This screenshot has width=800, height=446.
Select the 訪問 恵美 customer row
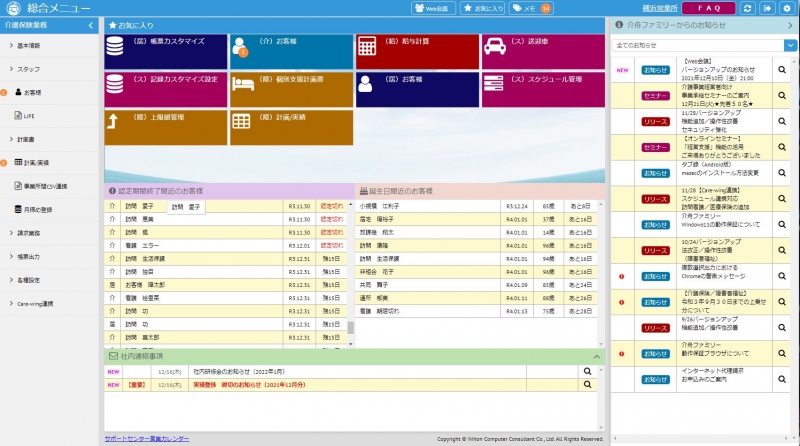point(226,219)
